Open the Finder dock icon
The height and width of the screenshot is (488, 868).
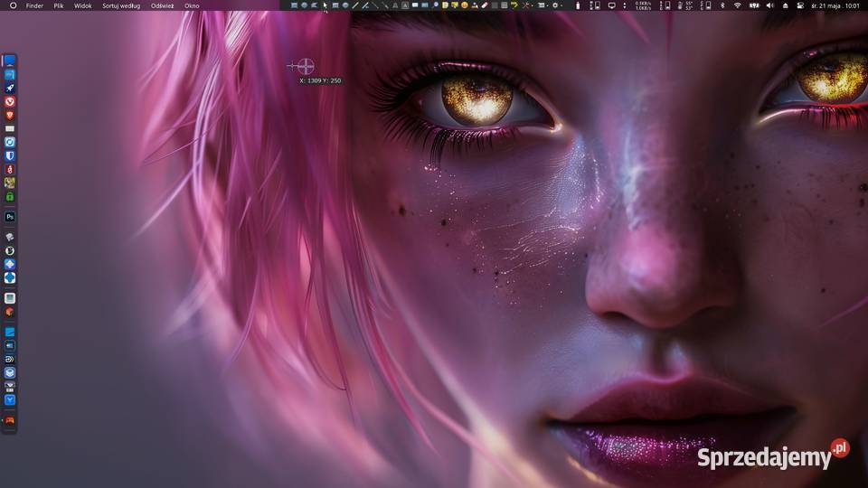(x=9, y=61)
